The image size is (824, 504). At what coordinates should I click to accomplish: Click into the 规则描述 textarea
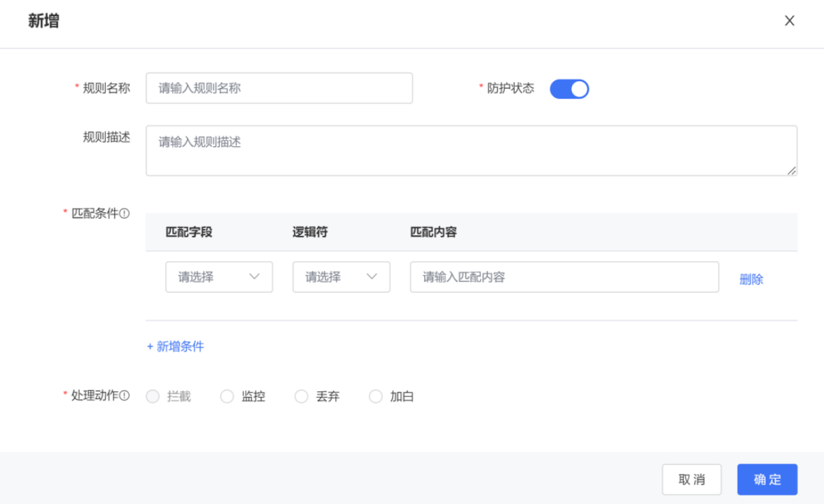[x=470, y=150]
